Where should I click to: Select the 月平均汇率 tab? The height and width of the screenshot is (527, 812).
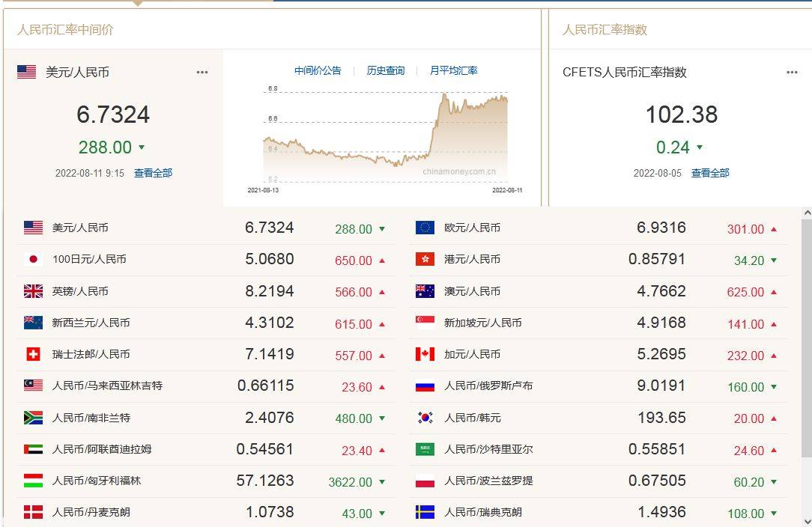point(453,70)
